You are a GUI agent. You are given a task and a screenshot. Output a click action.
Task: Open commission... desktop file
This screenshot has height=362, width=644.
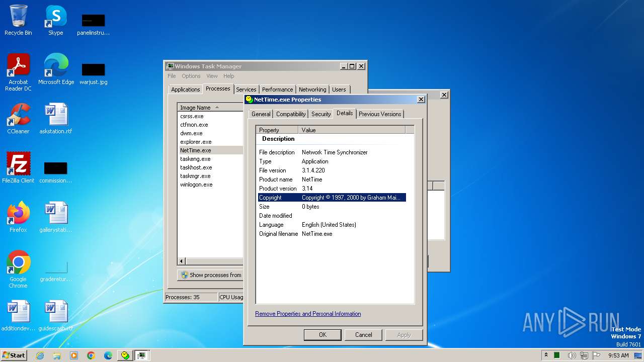(56, 172)
